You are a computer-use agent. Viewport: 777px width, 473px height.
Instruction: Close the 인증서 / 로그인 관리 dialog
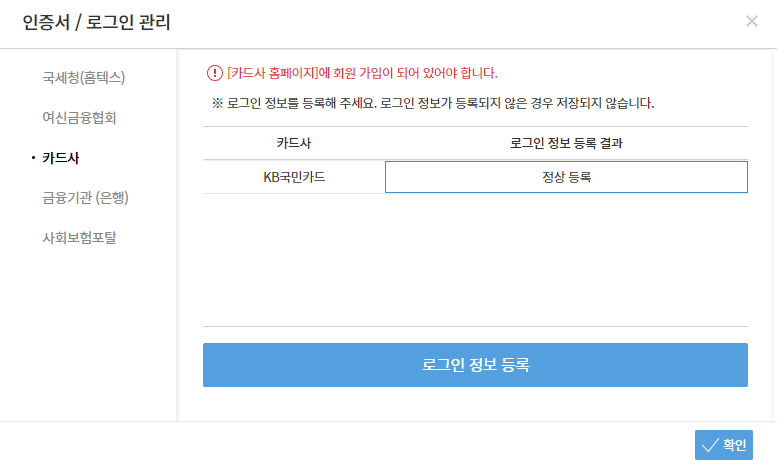pyautogui.click(x=752, y=21)
